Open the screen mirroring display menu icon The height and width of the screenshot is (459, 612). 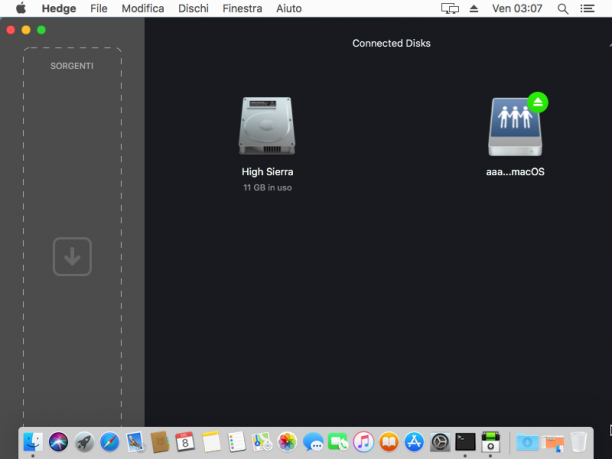click(x=450, y=9)
